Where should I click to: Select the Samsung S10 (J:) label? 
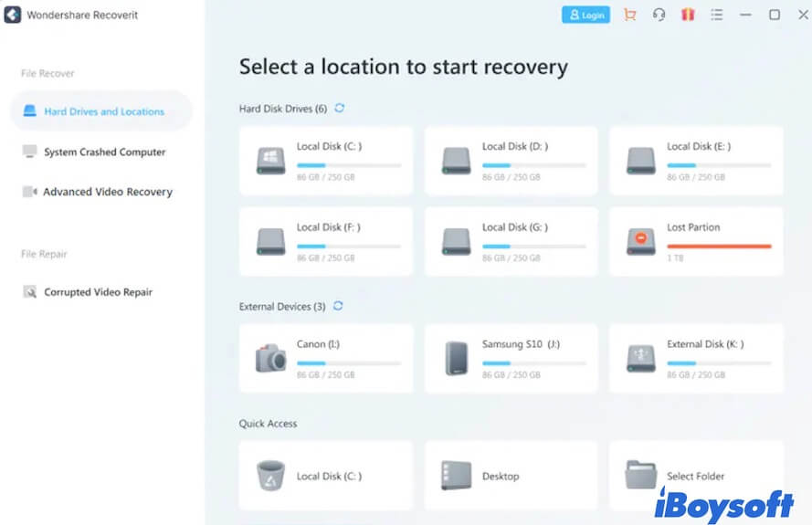pyautogui.click(x=521, y=344)
